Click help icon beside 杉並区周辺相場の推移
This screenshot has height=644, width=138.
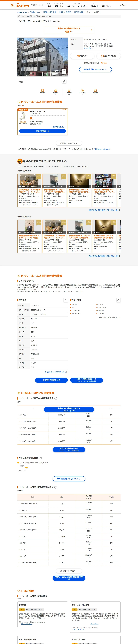click(x=40, y=458)
